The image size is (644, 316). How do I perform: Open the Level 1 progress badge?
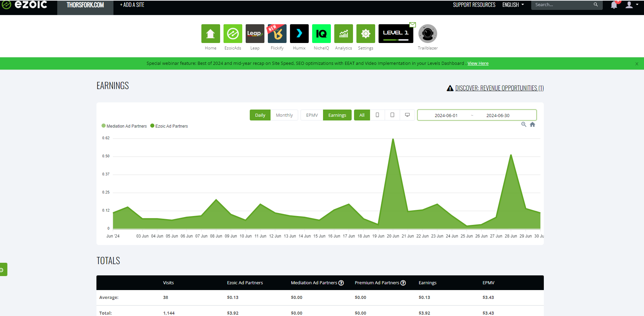(x=396, y=33)
